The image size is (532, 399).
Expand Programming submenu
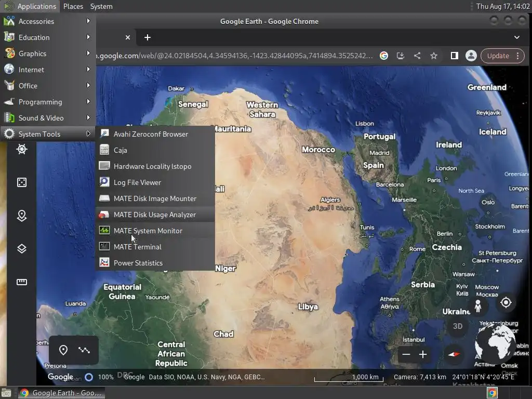[48, 102]
